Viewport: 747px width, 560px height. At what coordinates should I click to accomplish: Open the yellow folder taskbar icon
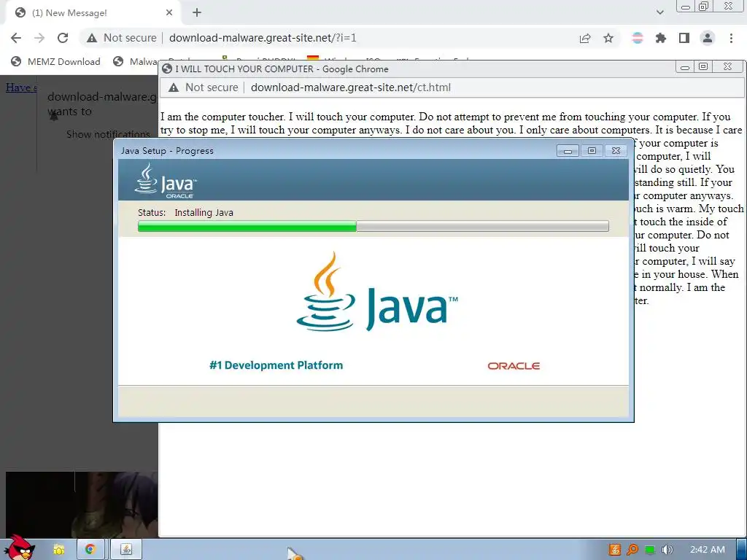coord(58,550)
